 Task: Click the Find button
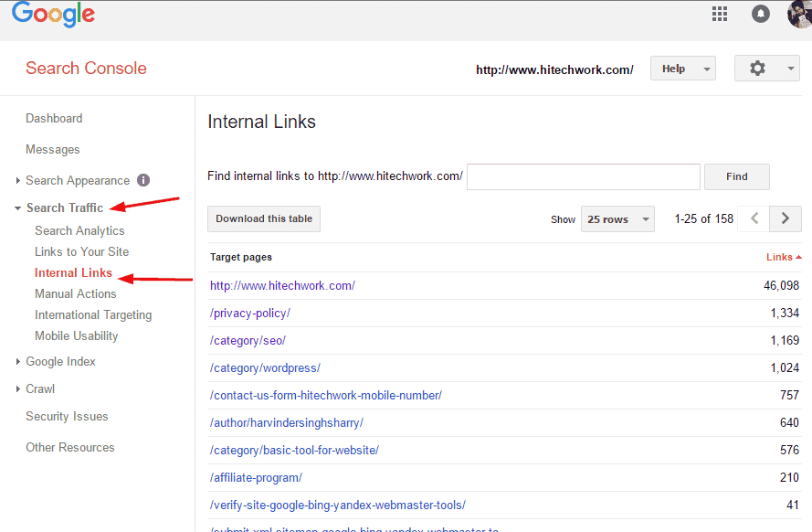(x=736, y=176)
